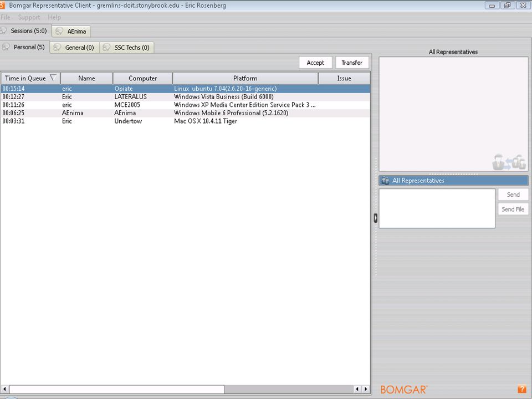
Task: Select the All Representatives chat bar
Action: [x=453, y=181]
